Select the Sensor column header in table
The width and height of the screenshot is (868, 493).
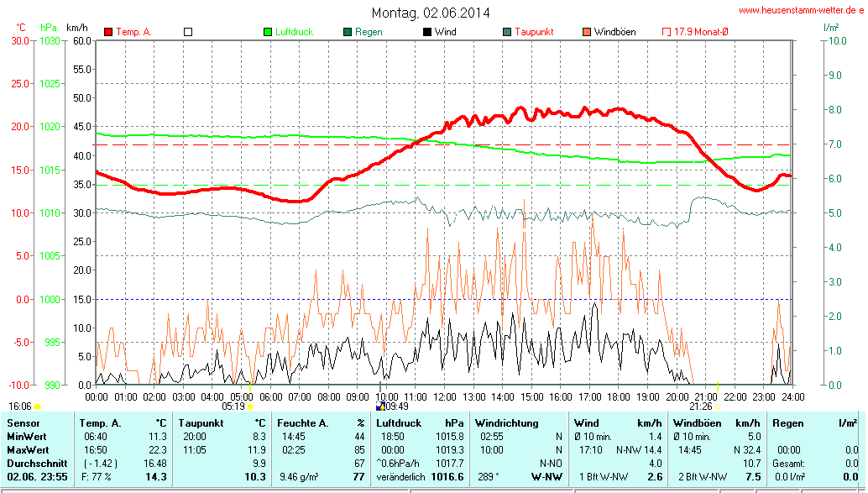(24, 423)
